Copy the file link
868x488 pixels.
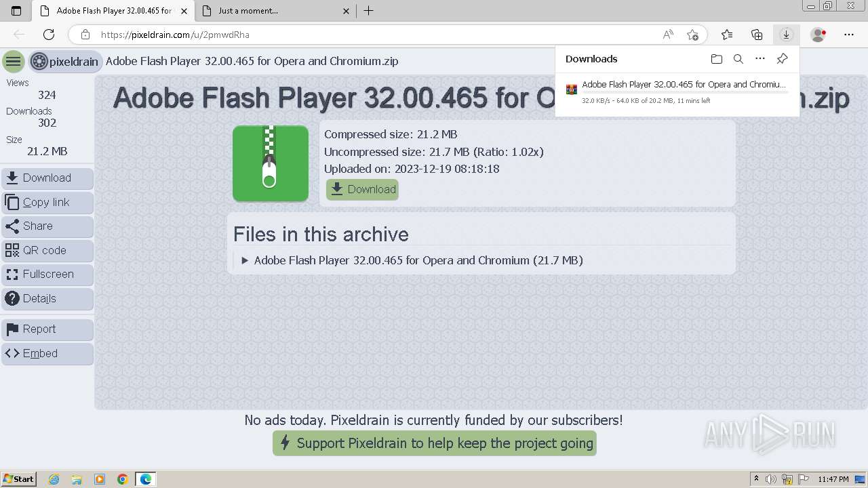coord(47,202)
